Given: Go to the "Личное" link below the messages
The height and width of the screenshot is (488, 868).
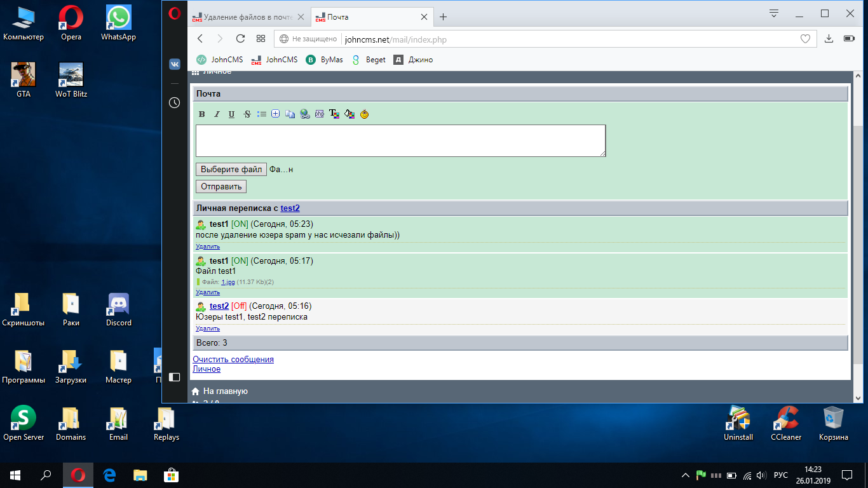Looking at the screenshot, I should (207, 369).
